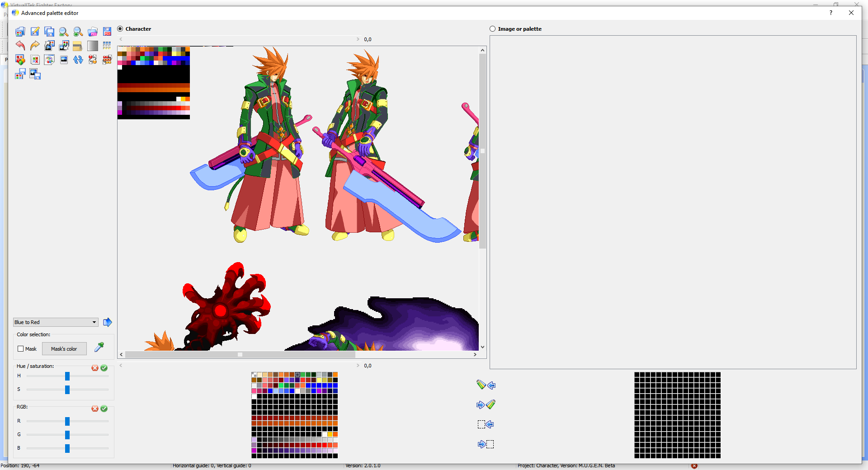Click 'Project: Character, Version: M.U.G.E.N. Beta' status text
The image size is (868, 470).
pos(566,466)
